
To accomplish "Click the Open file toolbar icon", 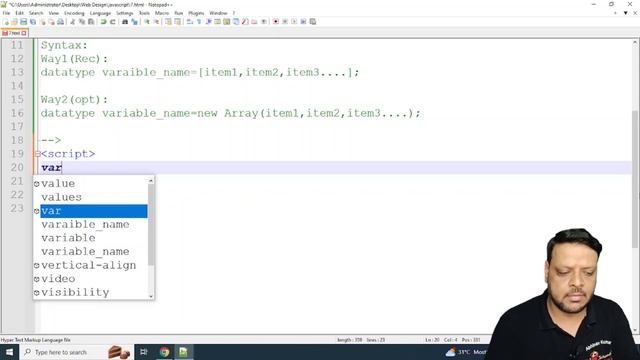I will point(15,22).
